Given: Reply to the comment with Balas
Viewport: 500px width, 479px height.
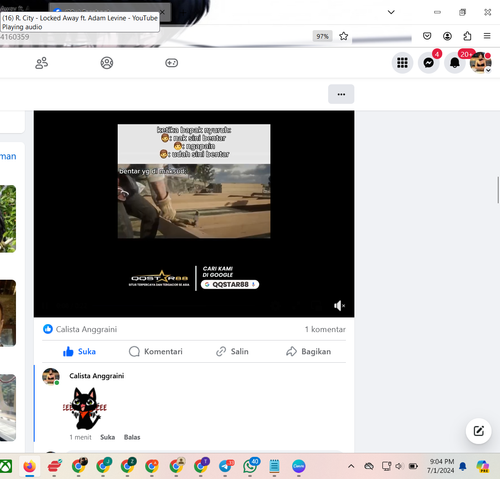Looking at the screenshot, I should (132, 437).
